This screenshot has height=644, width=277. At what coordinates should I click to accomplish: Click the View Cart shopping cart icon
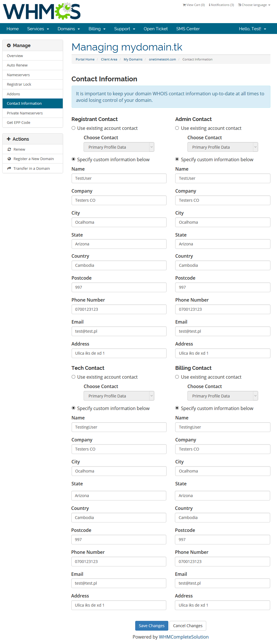[184, 5]
